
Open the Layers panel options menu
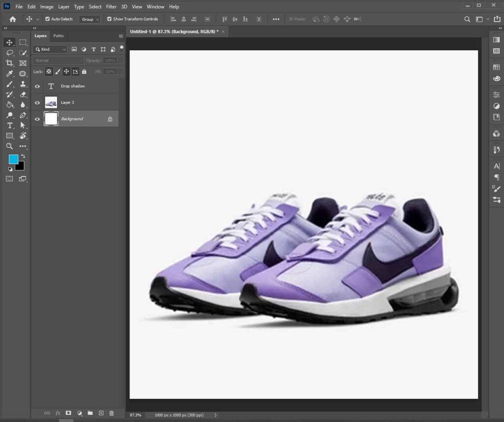121,36
